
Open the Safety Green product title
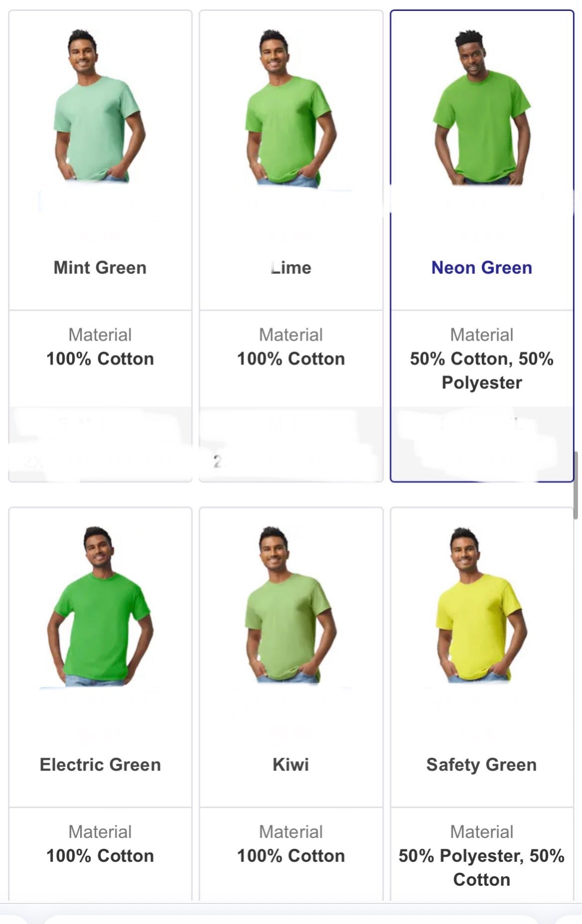[481, 765]
